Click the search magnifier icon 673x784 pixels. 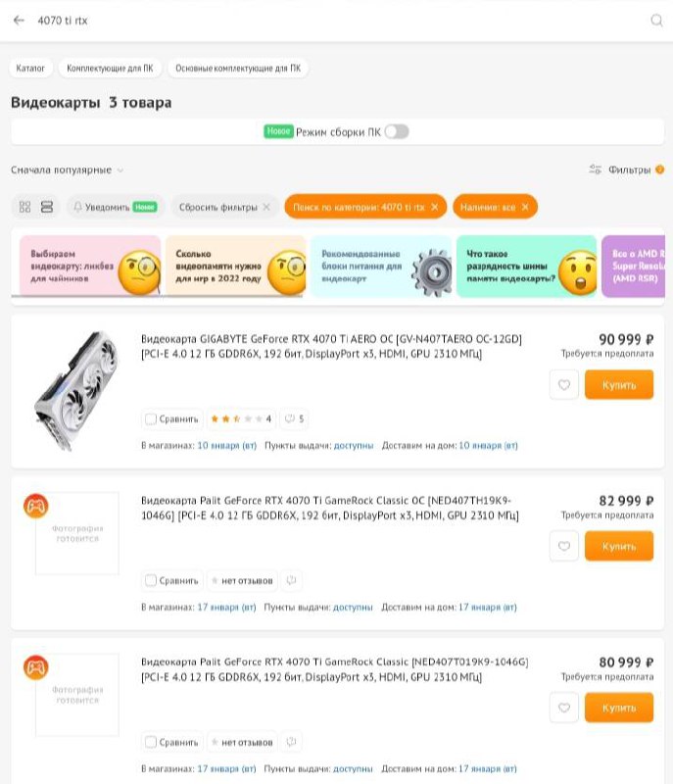click(656, 20)
